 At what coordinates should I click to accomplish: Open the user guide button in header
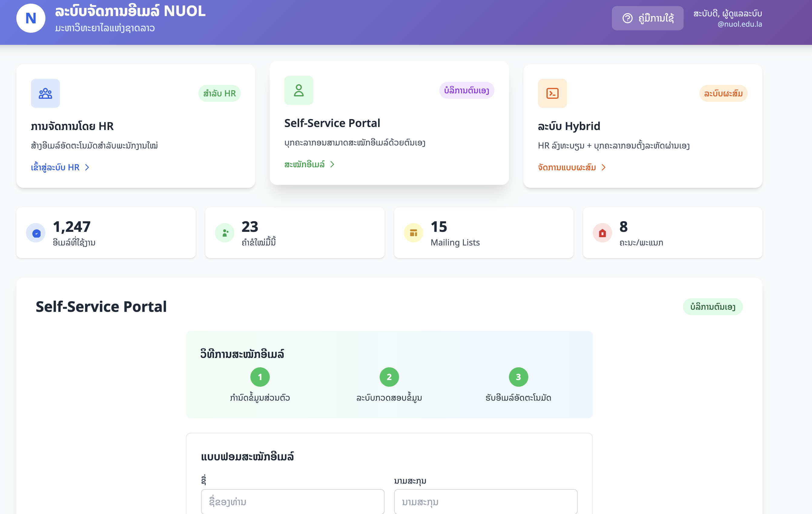click(x=647, y=18)
